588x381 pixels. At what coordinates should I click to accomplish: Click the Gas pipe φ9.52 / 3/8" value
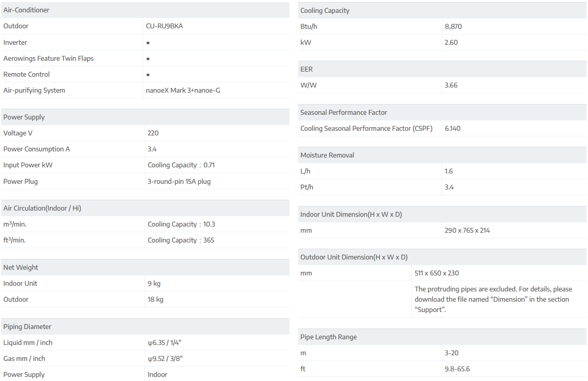coord(165,359)
